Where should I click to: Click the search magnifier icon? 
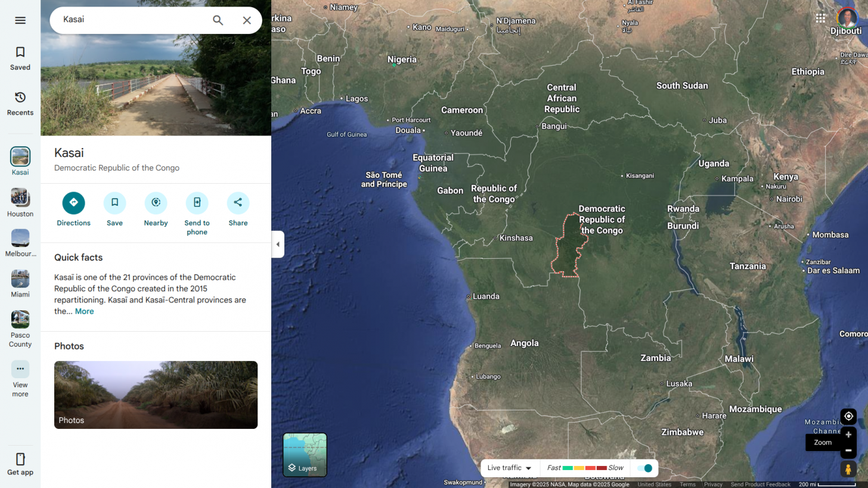(218, 20)
